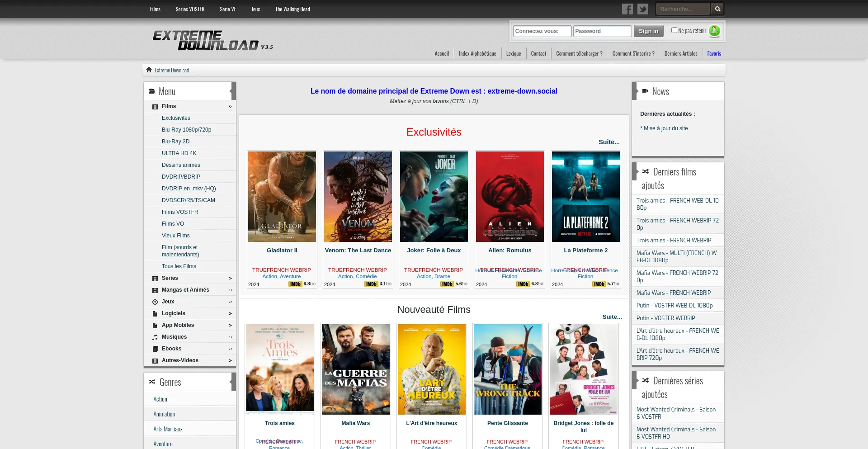Open Trois amies - FRENCH WEBRIP link
Image resolution: width=868 pixels, height=449 pixels.
point(674,241)
